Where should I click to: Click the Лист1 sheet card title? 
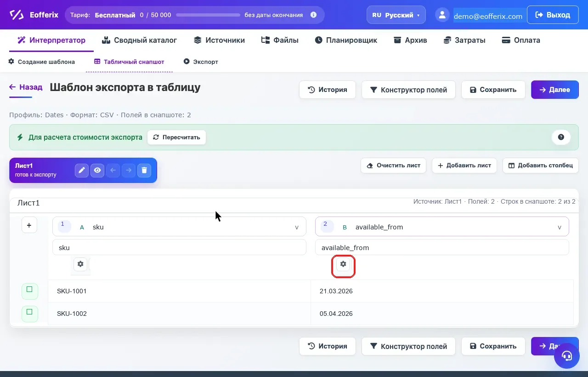24,166
